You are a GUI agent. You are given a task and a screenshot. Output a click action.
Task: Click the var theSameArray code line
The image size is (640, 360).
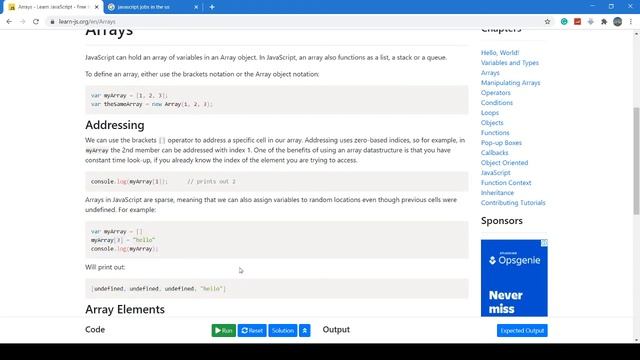click(152, 104)
